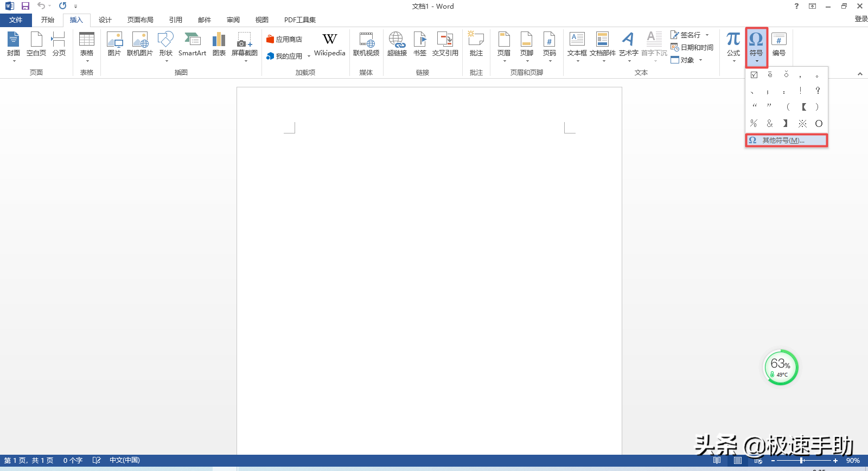868x471 pixels.
Task: Switch to the 设计 ribbon tab
Action: pyautogui.click(x=105, y=20)
